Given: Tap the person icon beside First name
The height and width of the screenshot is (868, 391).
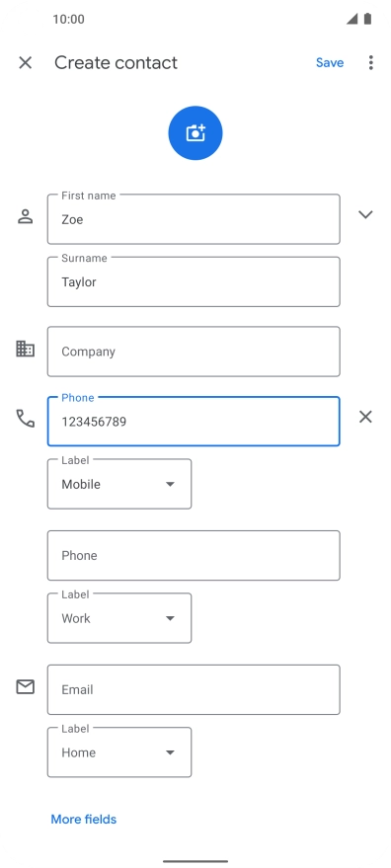Looking at the screenshot, I should [25, 216].
